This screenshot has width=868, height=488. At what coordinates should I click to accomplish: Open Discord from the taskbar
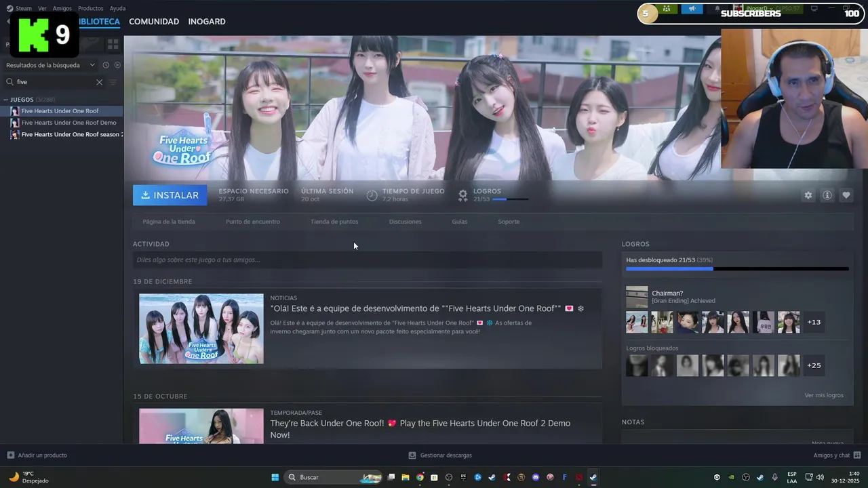536,477
